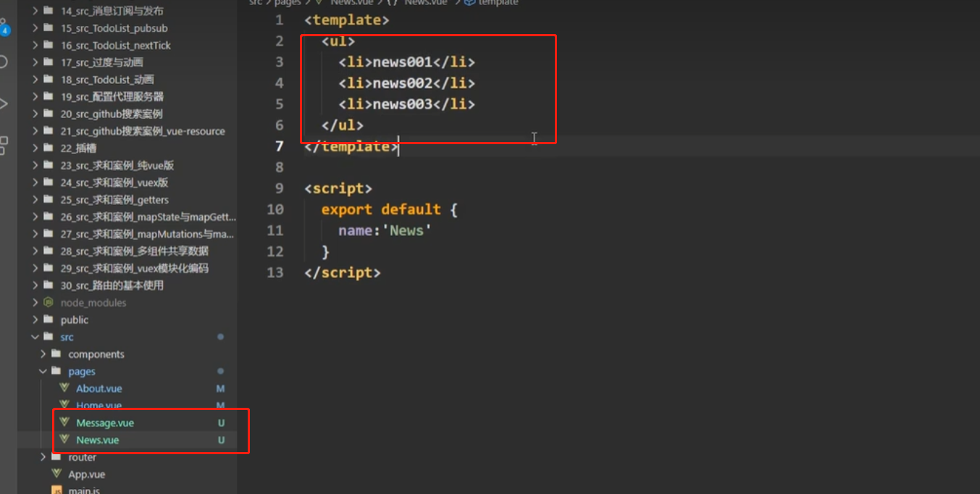Expand the 26_src_求和案例_mapState folder

click(35, 217)
